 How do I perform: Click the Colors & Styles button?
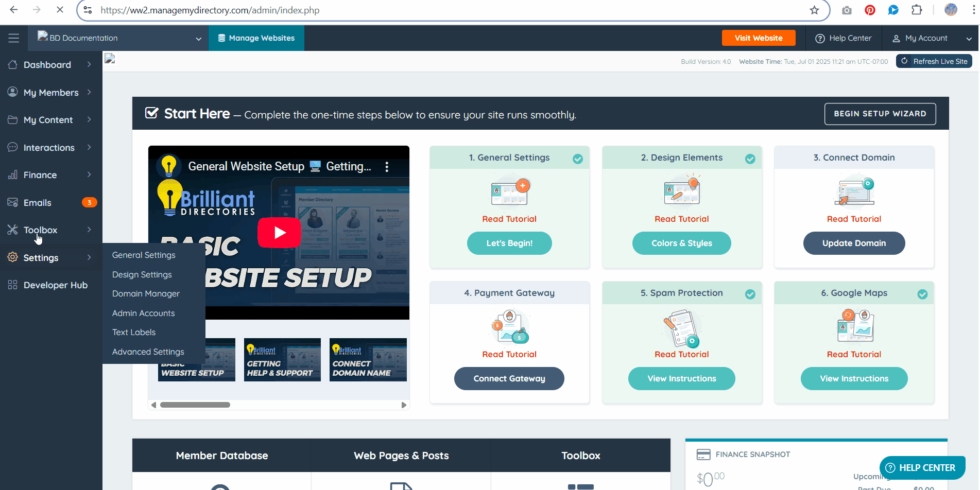[682, 243]
